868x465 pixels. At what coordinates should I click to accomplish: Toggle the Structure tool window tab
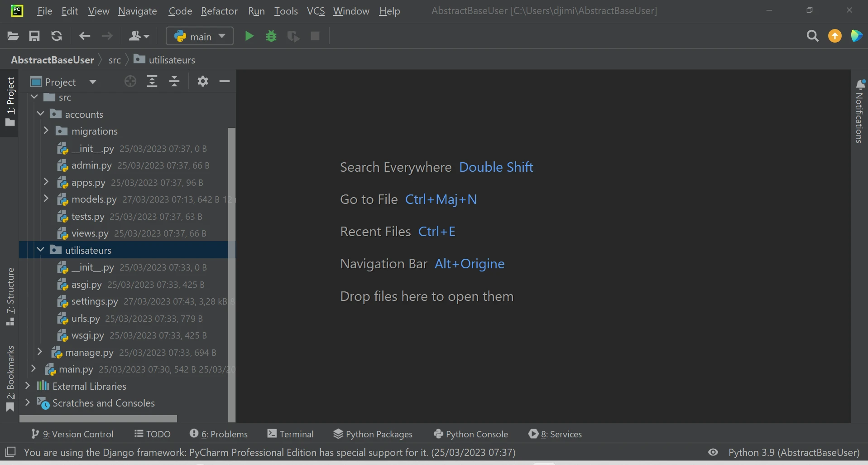tap(10, 297)
